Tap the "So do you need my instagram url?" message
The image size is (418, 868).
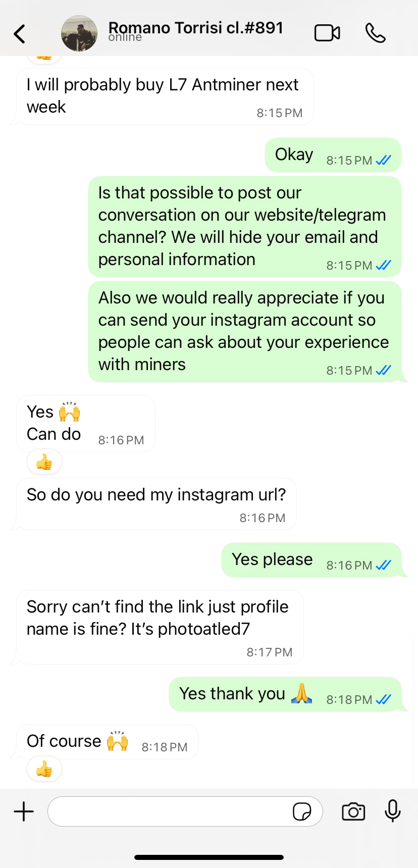156,504
